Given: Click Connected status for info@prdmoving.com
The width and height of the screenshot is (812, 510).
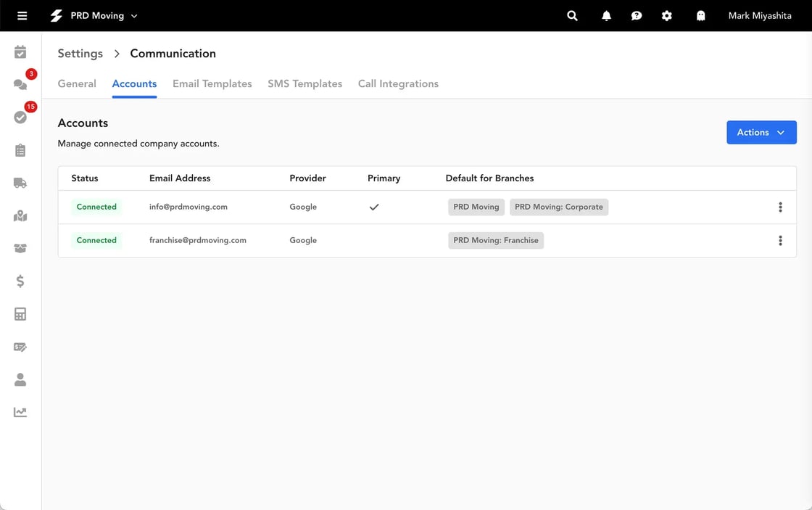Looking at the screenshot, I should 96,207.
